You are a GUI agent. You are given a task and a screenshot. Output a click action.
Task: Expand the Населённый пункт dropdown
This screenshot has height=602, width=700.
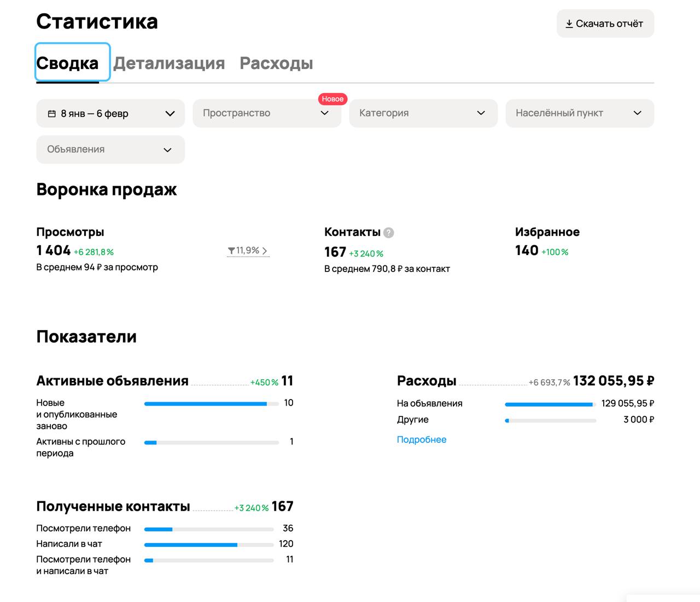(x=579, y=113)
